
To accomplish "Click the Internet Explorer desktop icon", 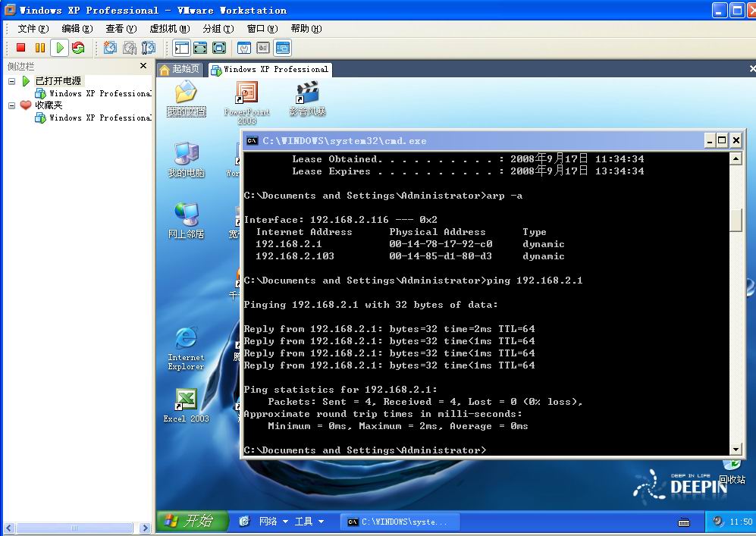I will pyautogui.click(x=186, y=348).
